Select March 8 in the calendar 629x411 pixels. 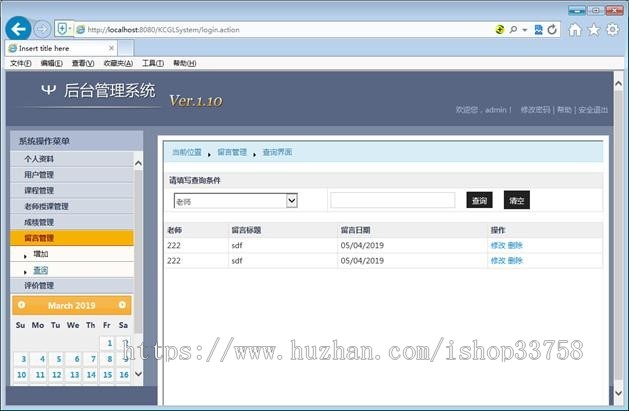tap(108, 359)
